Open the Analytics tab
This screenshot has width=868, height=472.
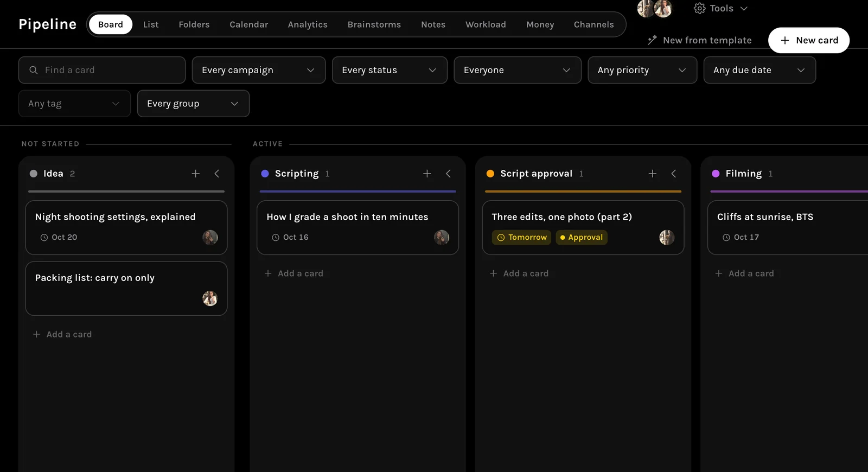point(308,24)
